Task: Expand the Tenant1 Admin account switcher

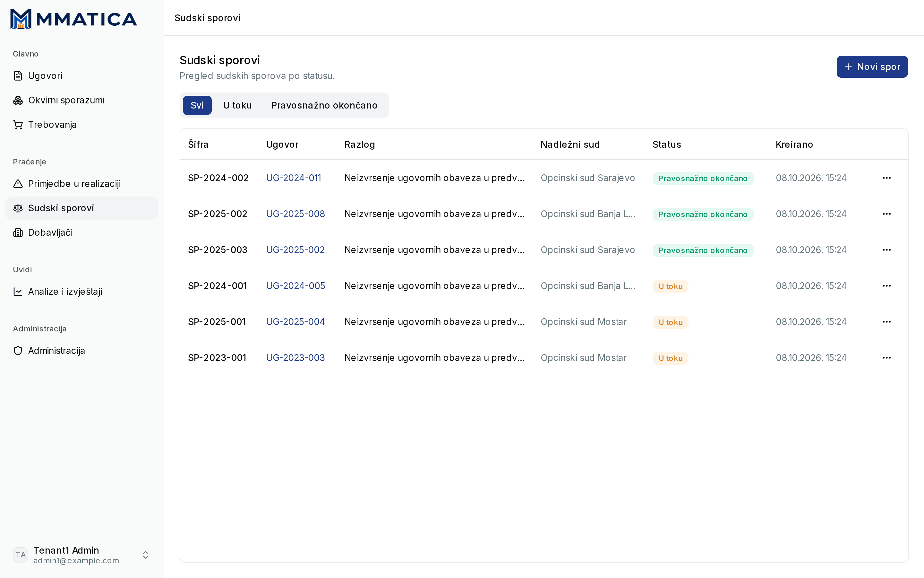Action: pos(145,555)
